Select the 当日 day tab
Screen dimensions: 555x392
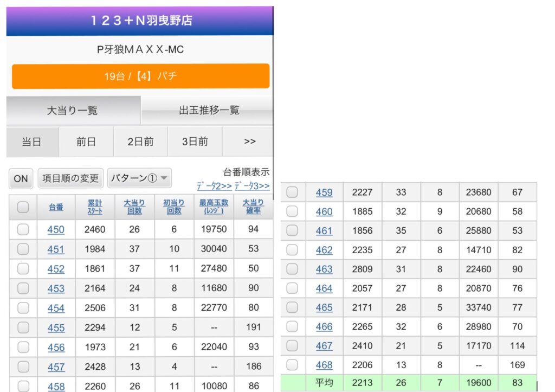point(32,142)
